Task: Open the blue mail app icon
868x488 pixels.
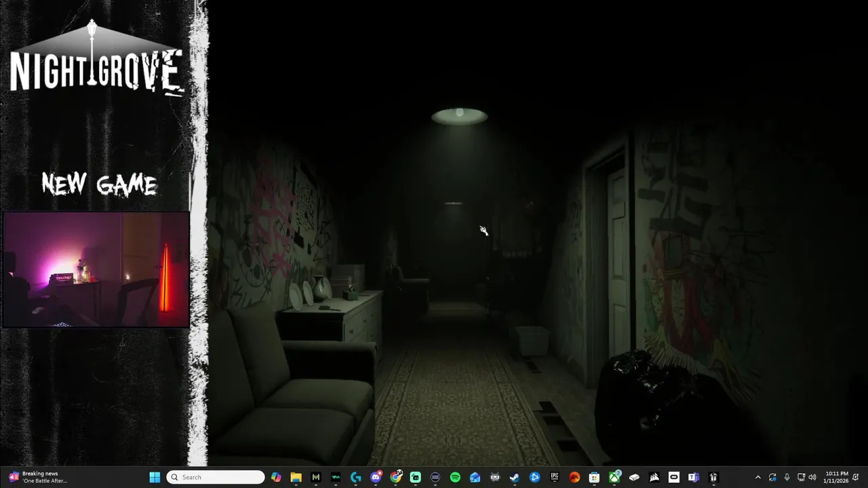Action: point(475,477)
